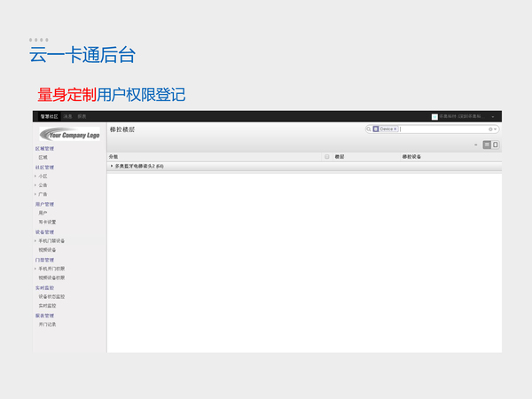Image resolution: width=532 pixels, height=399 pixels.
Task: Open the 报表 top menu tab
Action: pos(82,116)
